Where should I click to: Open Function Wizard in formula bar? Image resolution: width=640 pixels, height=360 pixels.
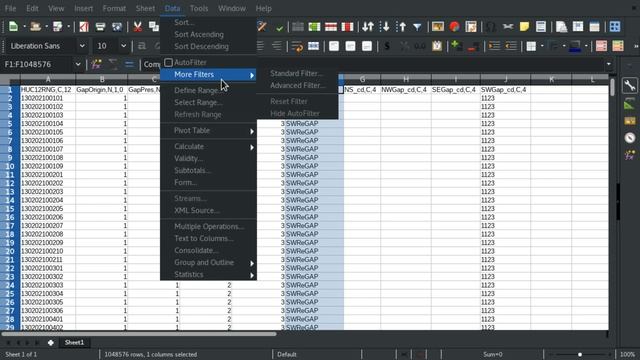click(97, 64)
